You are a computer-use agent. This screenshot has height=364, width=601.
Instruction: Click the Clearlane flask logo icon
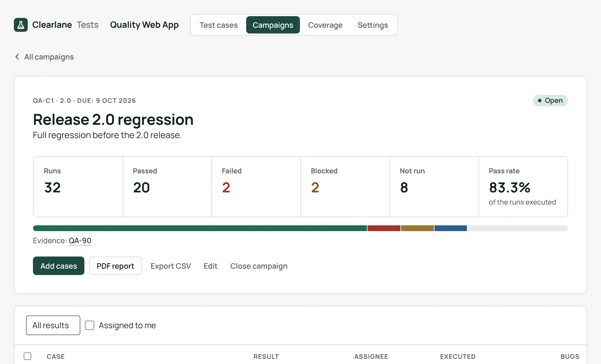pyautogui.click(x=21, y=25)
